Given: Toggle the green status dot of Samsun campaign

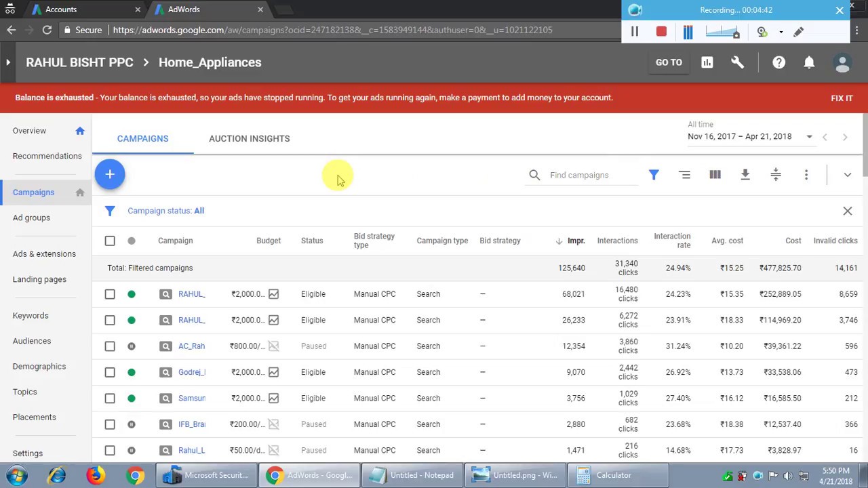Looking at the screenshot, I should [132, 399].
